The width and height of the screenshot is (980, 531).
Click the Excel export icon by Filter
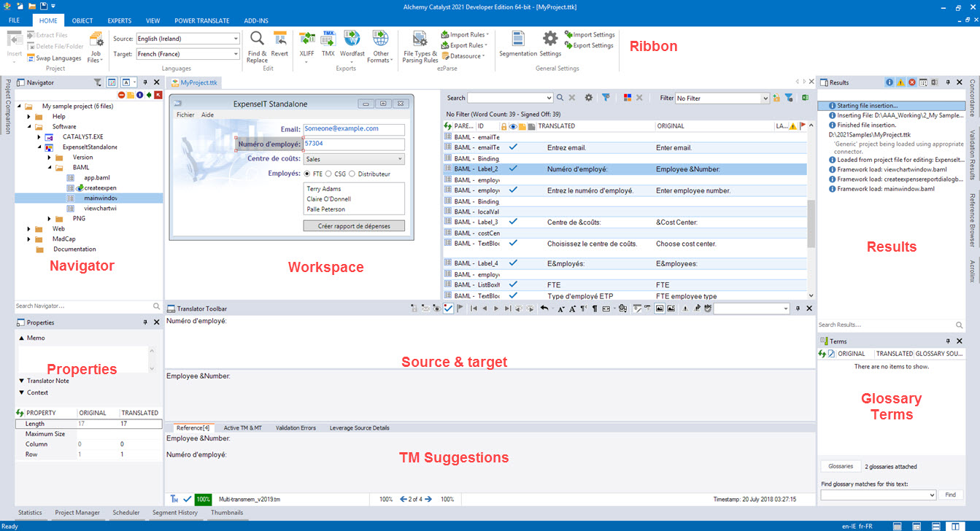[x=806, y=98]
